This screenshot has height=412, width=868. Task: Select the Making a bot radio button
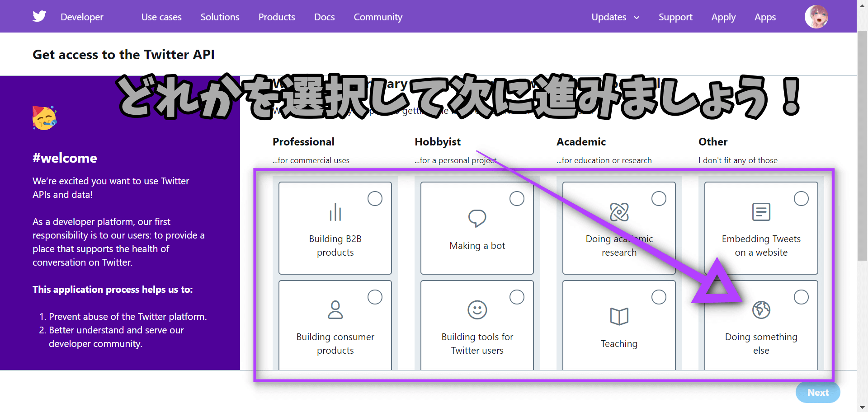[x=517, y=198]
